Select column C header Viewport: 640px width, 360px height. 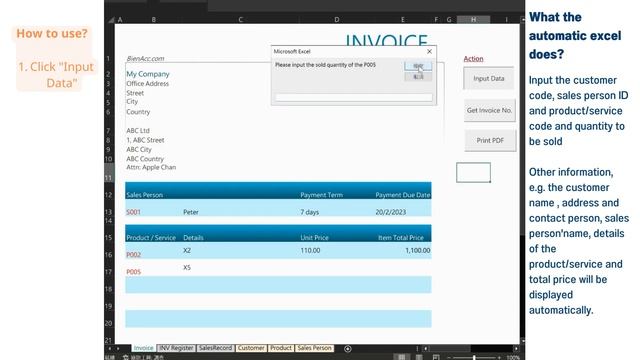tap(240, 19)
